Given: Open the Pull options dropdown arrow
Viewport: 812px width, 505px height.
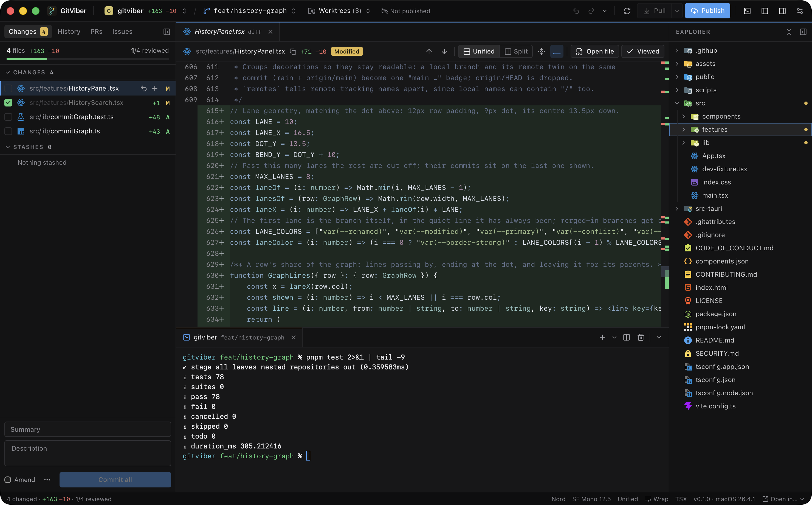Looking at the screenshot, I should [677, 11].
